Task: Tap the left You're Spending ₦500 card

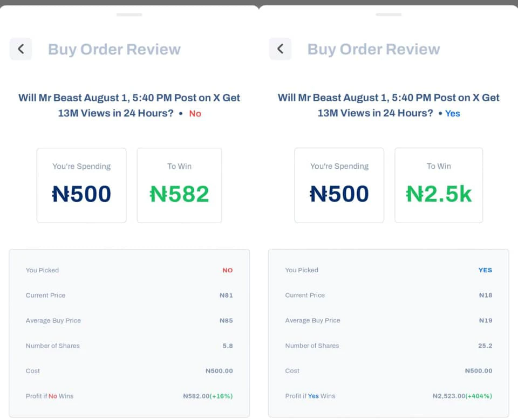Action: (x=81, y=185)
